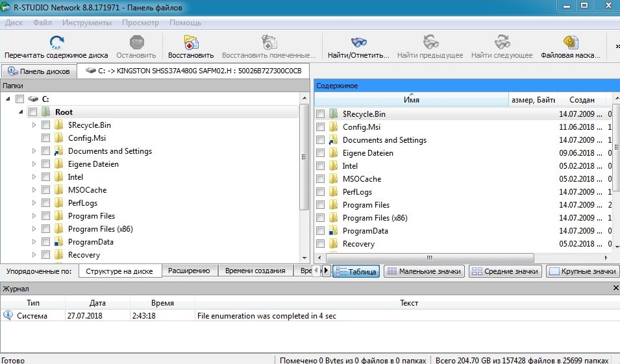The image size is (620, 364).
Task: Click the Система info icon in the log
Action: pos(8,315)
